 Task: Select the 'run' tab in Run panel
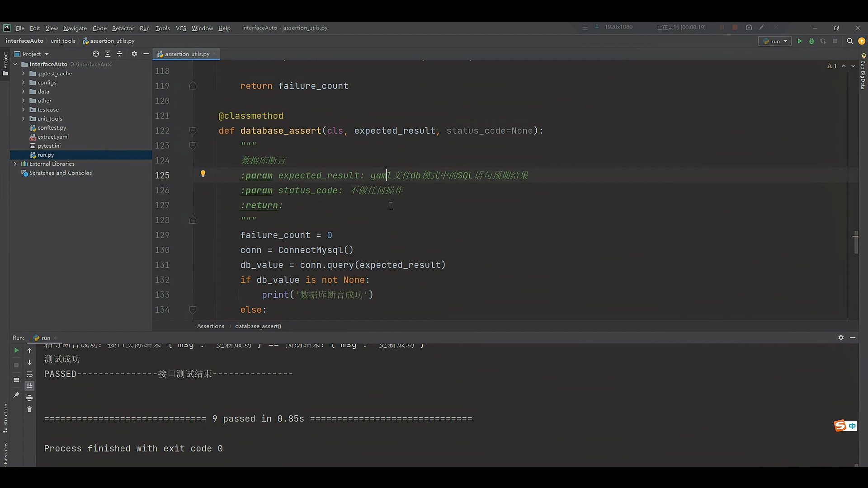[x=42, y=338]
